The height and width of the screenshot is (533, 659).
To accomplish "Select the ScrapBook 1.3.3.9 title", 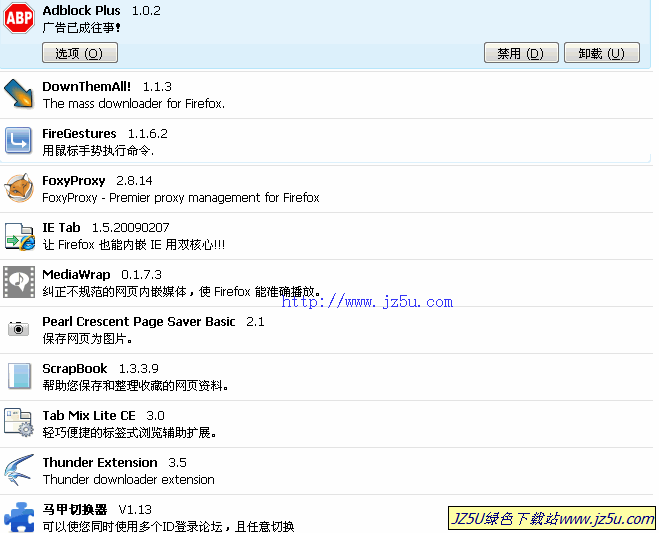I will click(100, 369).
